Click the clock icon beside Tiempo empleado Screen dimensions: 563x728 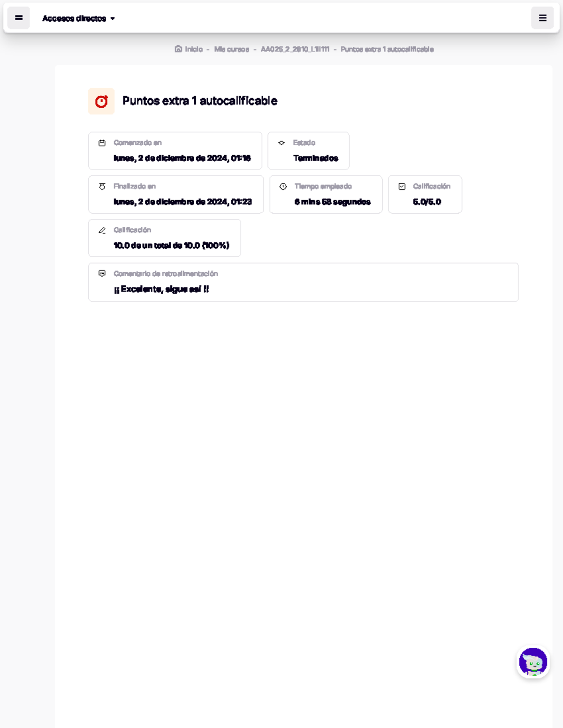pyautogui.click(x=283, y=187)
